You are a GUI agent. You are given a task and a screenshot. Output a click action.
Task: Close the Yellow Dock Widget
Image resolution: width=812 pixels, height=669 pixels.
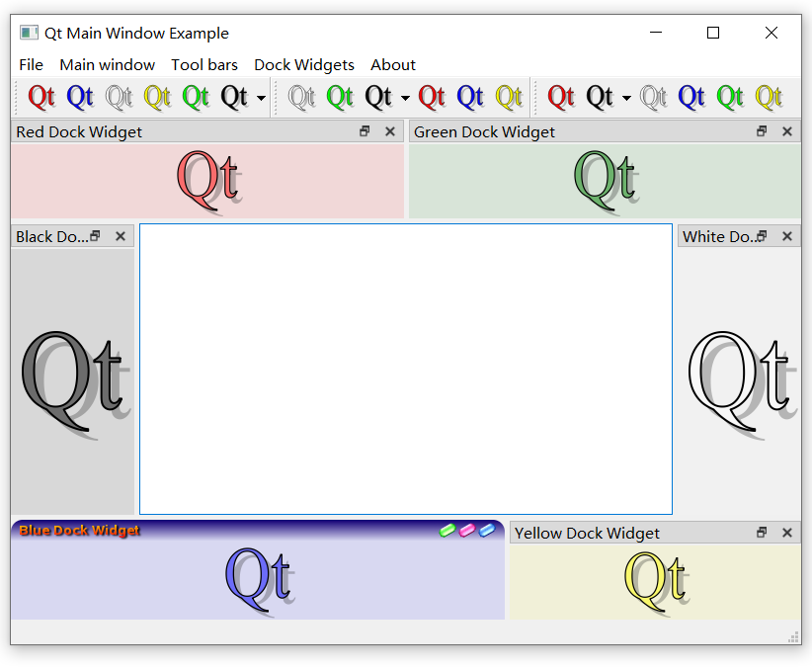786,533
